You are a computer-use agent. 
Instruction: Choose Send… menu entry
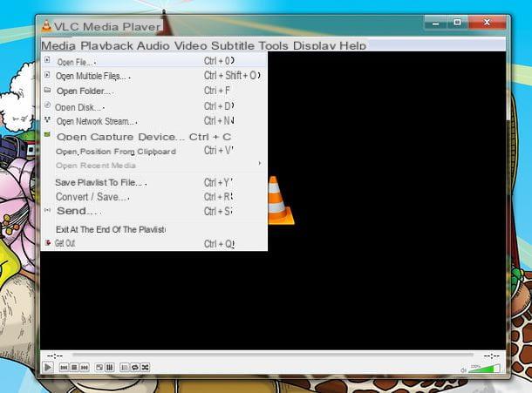(x=154, y=211)
